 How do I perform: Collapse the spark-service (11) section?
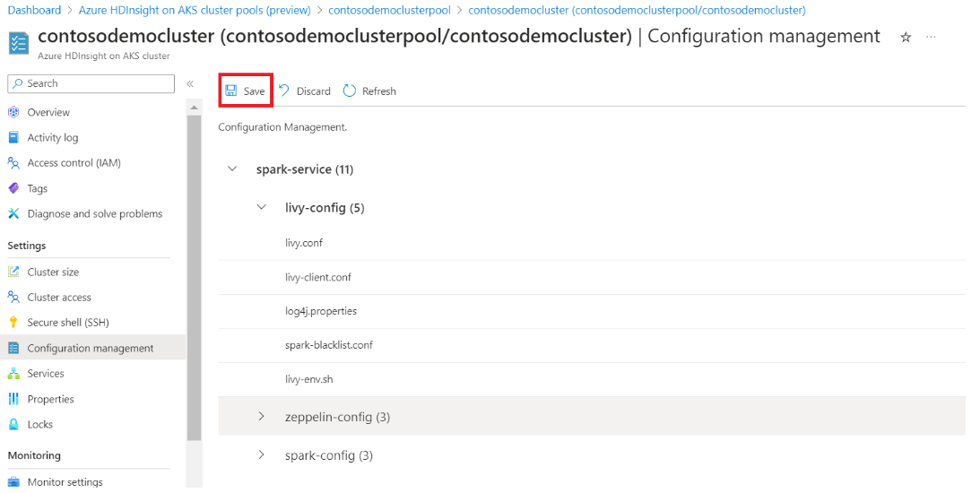(232, 169)
